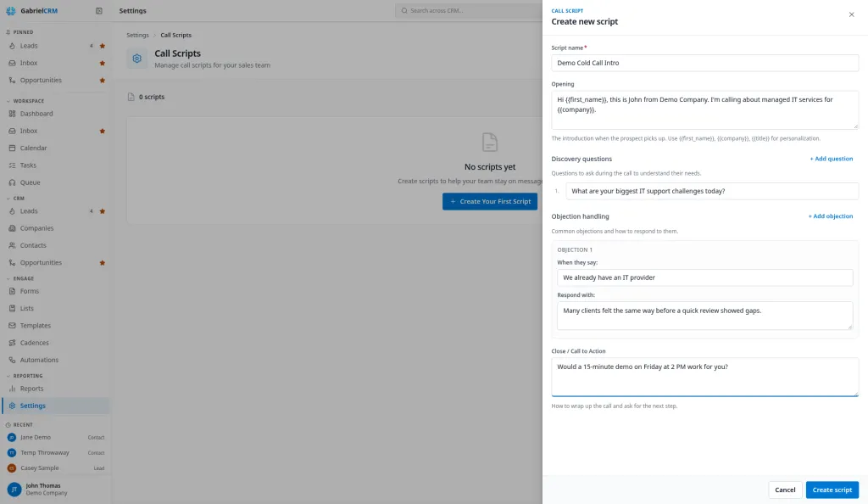Viewport: 868px width, 504px height.
Task: Open pinned Inbox icon
Action: tap(12, 63)
